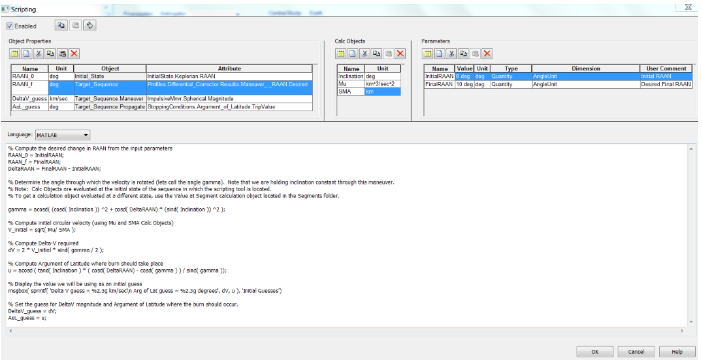Screen dimensions: 702x360
Task: Cut the selected Calc Objects entry
Action: [x=365, y=54]
